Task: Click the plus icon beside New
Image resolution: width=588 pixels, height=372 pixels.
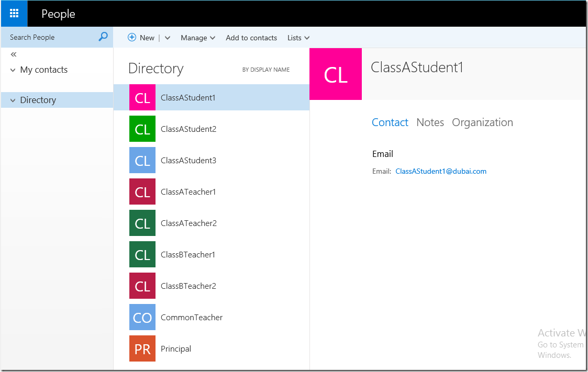Action: click(131, 37)
